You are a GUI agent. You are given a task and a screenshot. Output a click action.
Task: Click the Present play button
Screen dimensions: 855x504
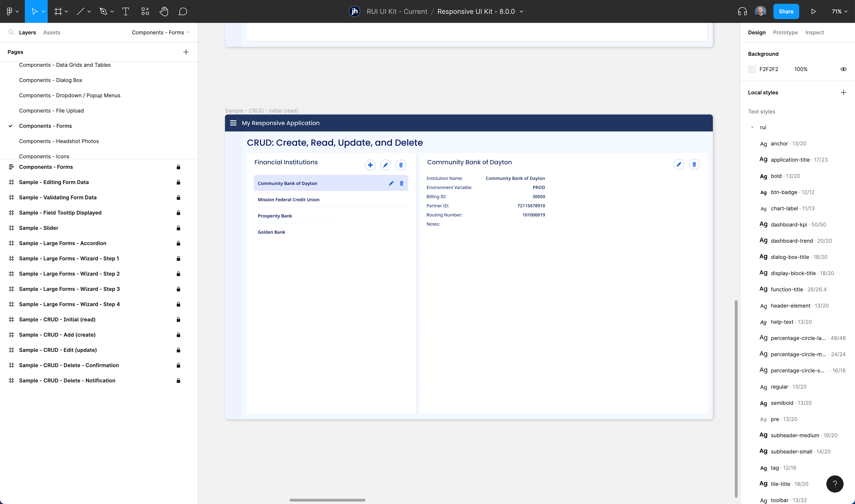813,11
